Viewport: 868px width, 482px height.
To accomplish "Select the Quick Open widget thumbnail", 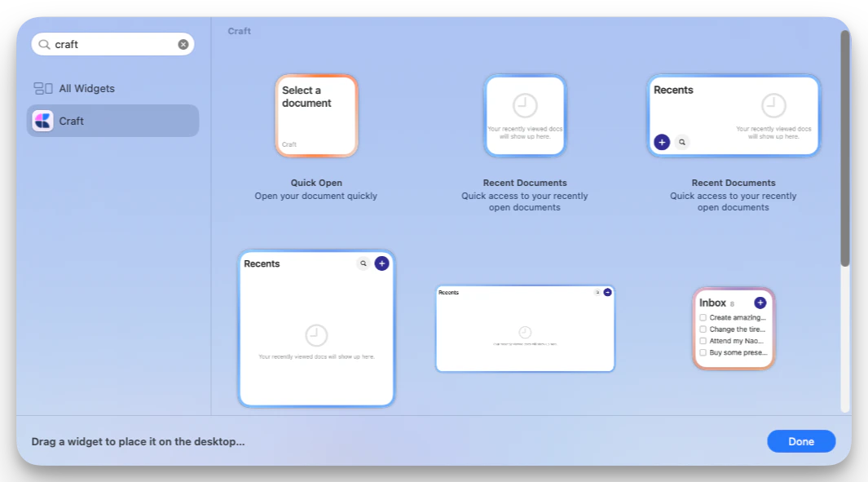I will (x=317, y=116).
